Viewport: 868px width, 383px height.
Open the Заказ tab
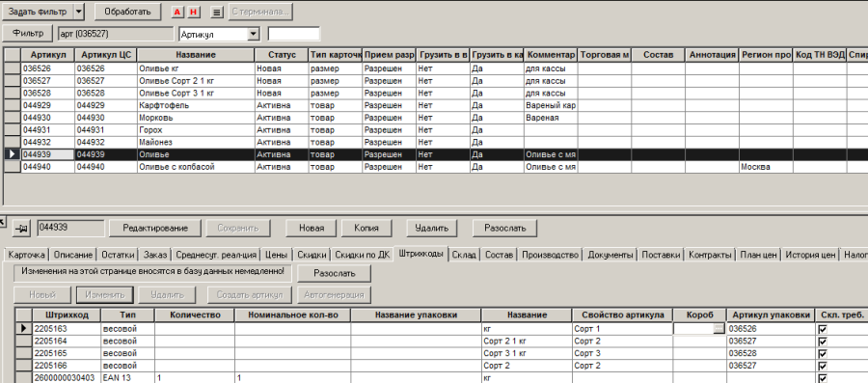(x=155, y=255)
